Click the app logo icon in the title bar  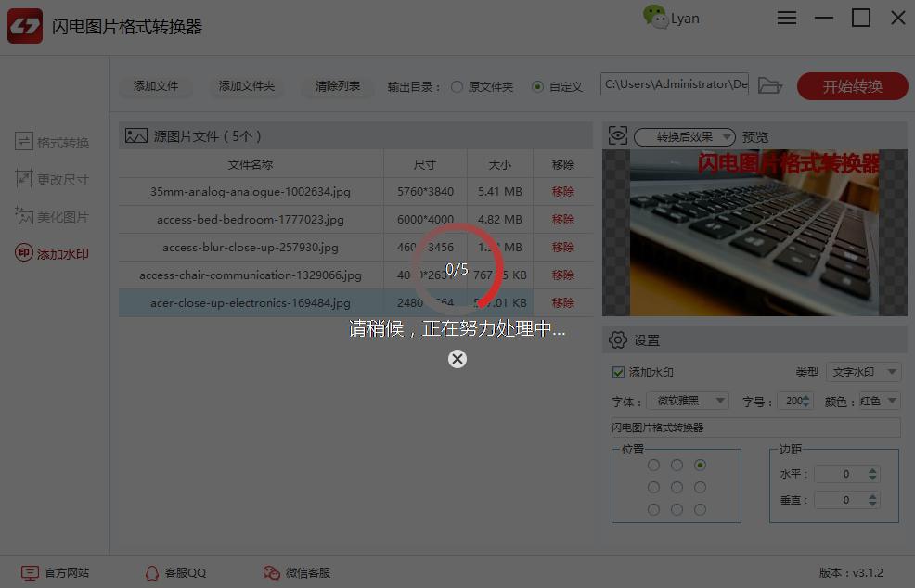tap(24, 26)
